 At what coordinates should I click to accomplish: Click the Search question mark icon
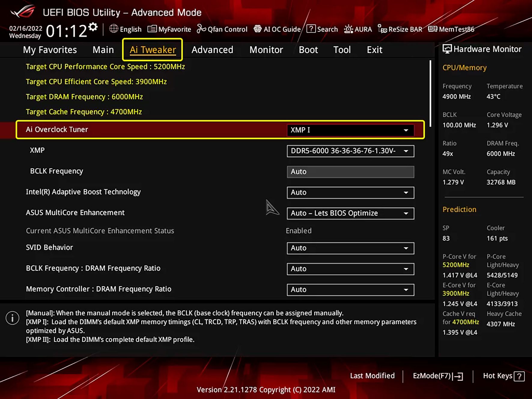pos(311,29)
